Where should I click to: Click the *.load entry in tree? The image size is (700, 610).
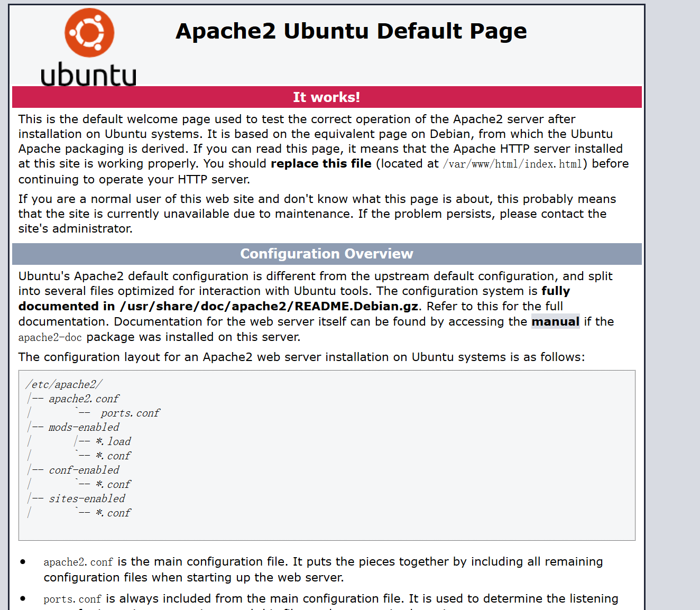(x=113, y=441)
